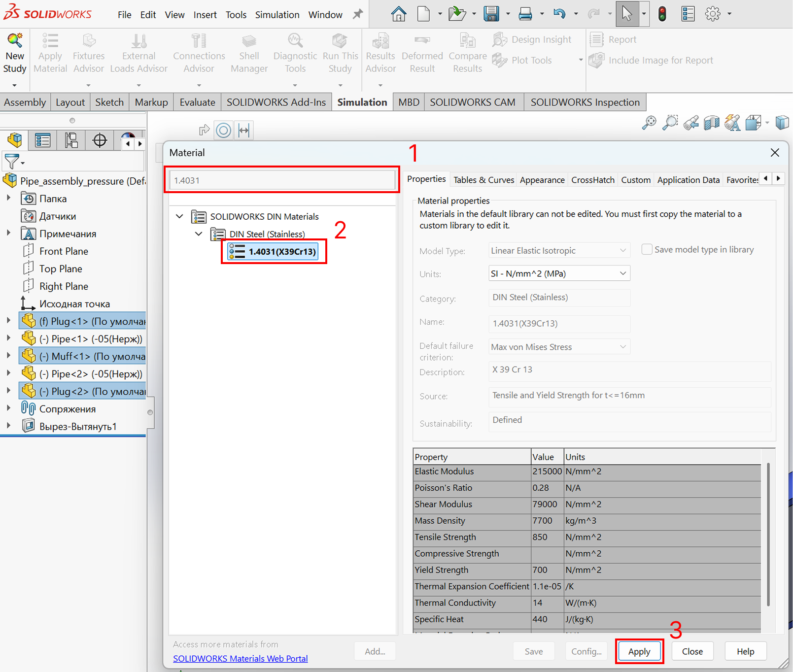Screen dimensions: 793x672
Task: Click the Help button
Action: 746,651
